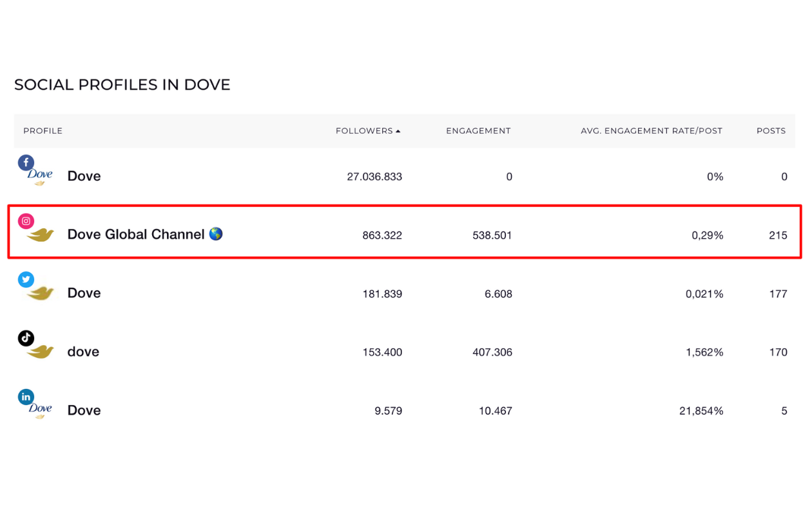Click the sort arrow next to Followers
Screen dimensions: 812x516
tap(398, 132)
